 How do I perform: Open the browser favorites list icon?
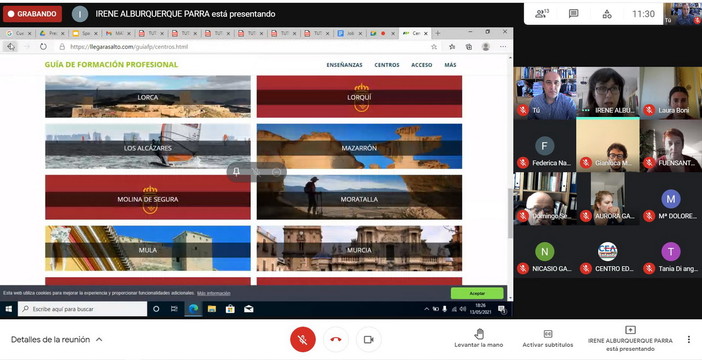(x=452, y=47)
